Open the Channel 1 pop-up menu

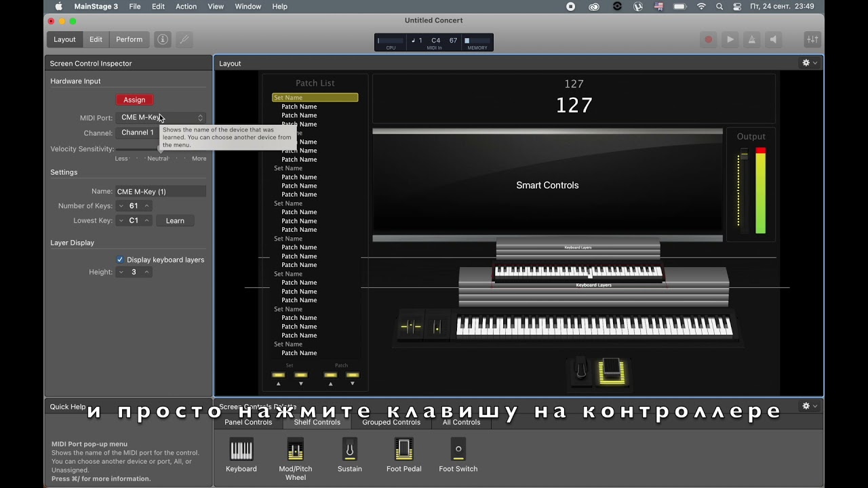tap(138, 133)
